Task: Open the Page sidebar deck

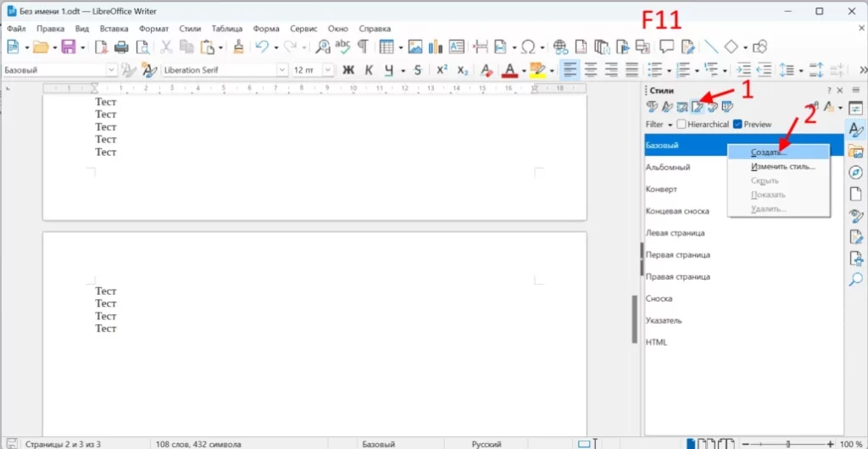Action: pyautogui.click(x=856, y=194)
